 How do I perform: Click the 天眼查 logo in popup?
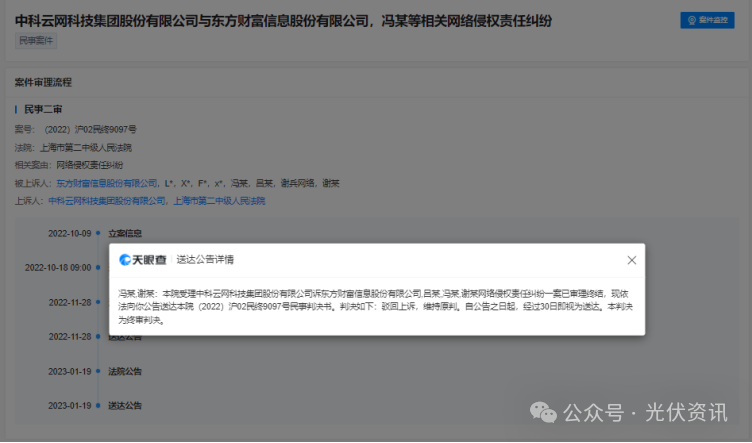click(142, 260)
